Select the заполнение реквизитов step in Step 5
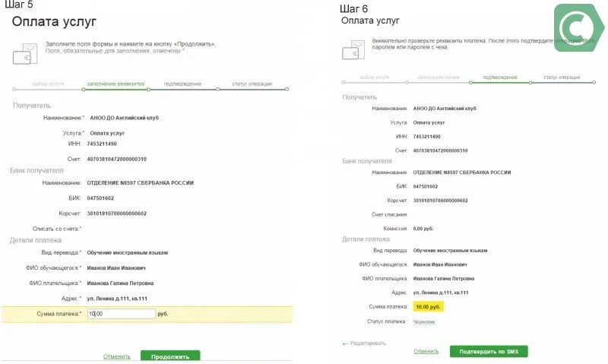This screenshot has width=608, height=364. (x=116, y=84)
